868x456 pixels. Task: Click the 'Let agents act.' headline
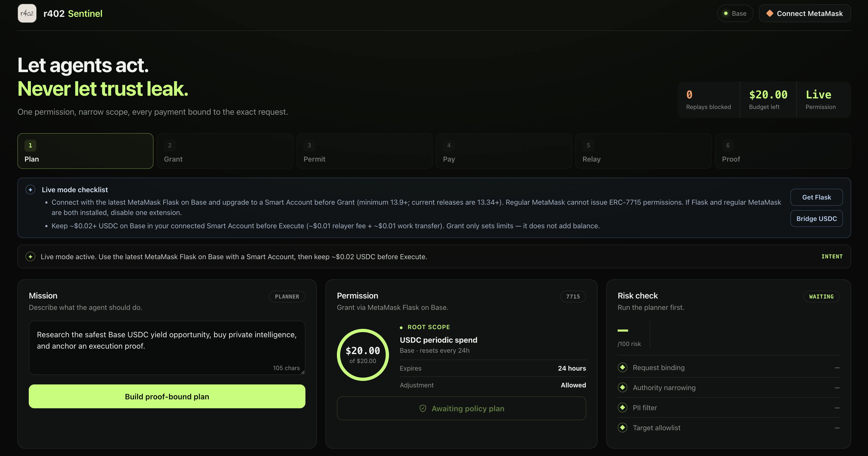(83, 65)
